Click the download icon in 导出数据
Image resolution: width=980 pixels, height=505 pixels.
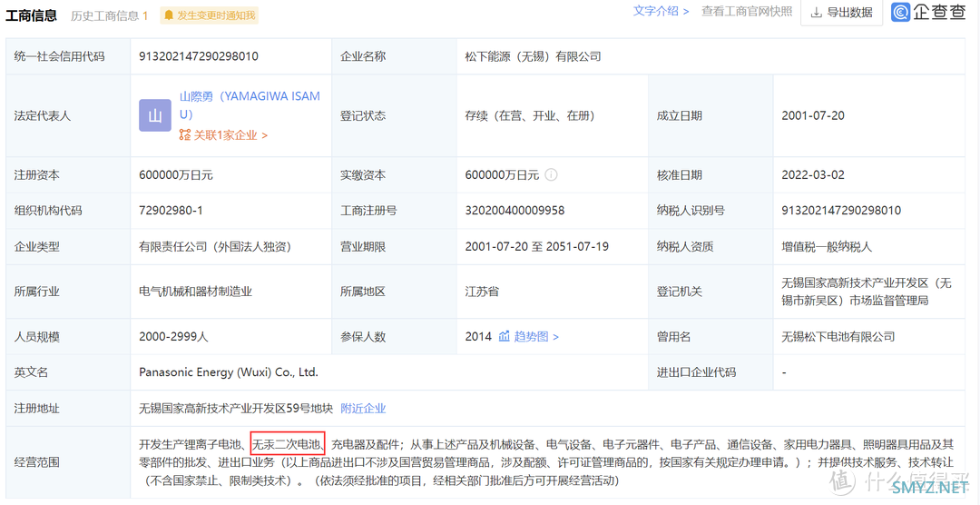(817, 13)
